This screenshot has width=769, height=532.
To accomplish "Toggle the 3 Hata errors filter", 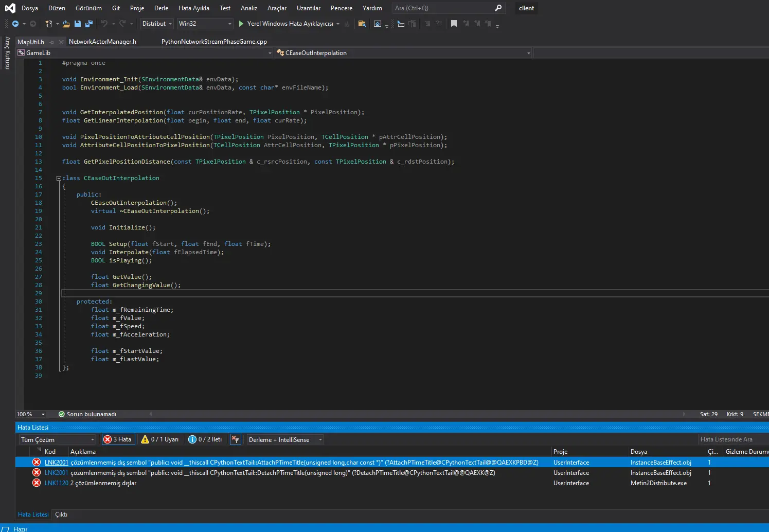I will (118, 439).
